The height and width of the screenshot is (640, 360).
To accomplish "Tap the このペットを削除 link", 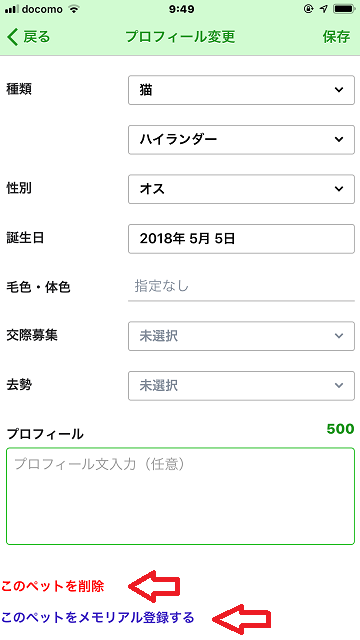I will pyautogui.click(x=53, y=587).
